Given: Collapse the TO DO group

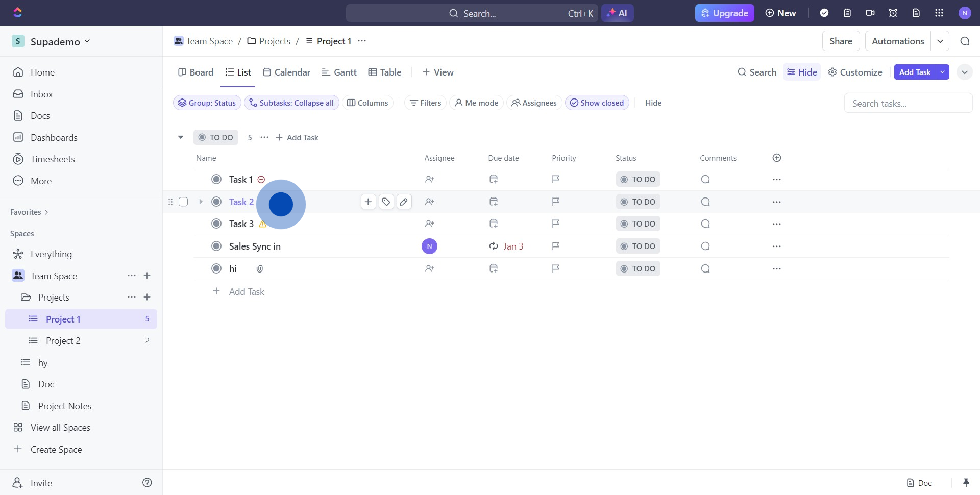Looking at the screenshot, I should coord(181,137).
